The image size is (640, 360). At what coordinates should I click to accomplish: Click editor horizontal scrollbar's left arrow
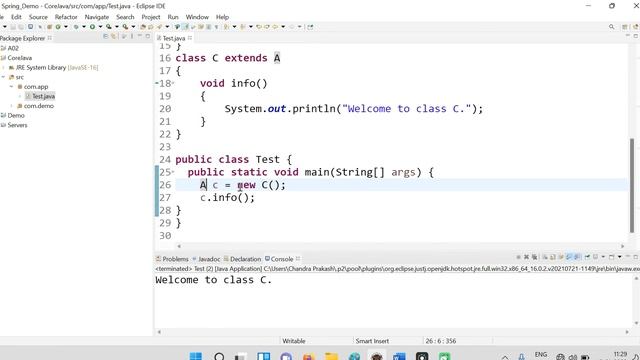coord(179,246)
